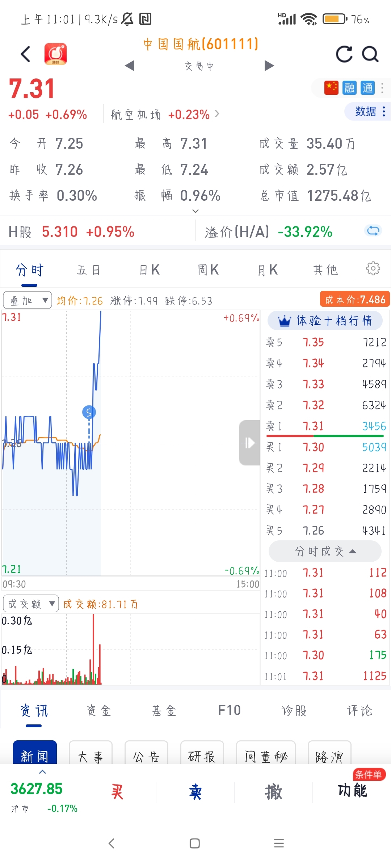Screen dimensions: 391x868
Task: Go to next stock with right triangle
Action: pyautogui.click(x=269, y=65)
